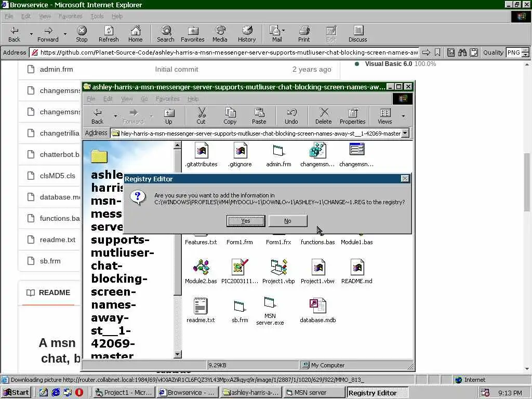Click Yes in Registry Editor dialog

pyautogui.click(x=246, y=221)
